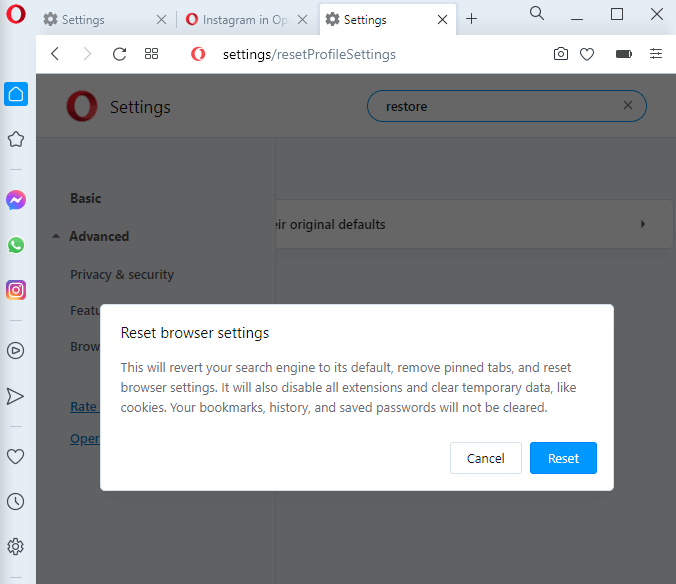Open Speed Dial grid icon
Viewport: 676px width, 584px height.
[151, 53]
